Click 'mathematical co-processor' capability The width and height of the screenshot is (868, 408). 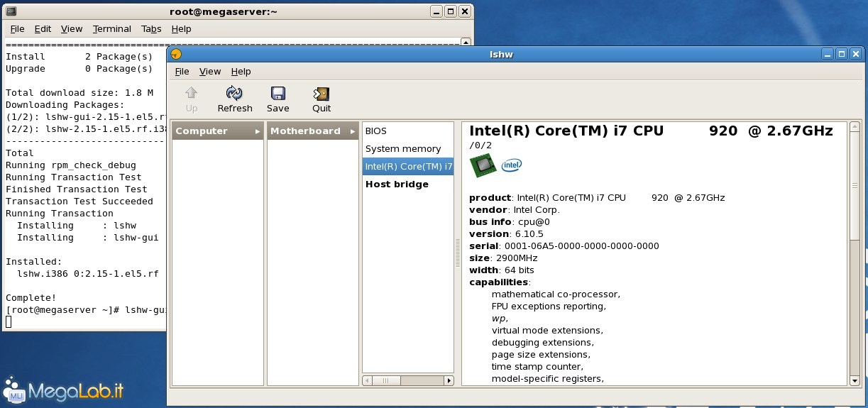click(556, 294)
